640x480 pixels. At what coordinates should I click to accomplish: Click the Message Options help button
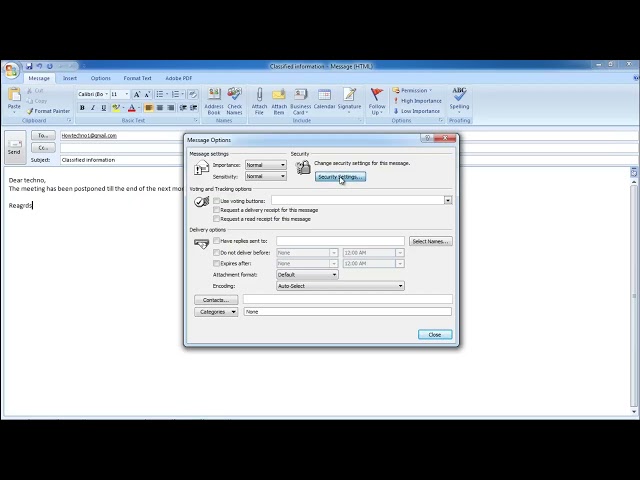427,138
